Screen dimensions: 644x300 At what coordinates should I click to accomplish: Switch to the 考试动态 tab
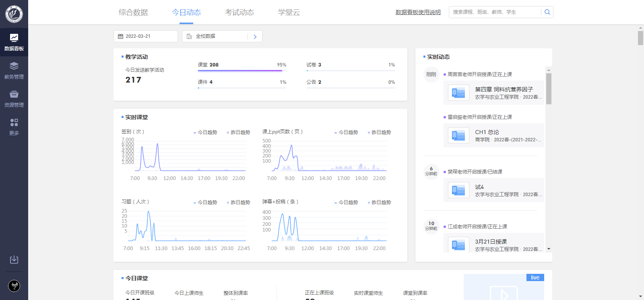pos(239,12)
